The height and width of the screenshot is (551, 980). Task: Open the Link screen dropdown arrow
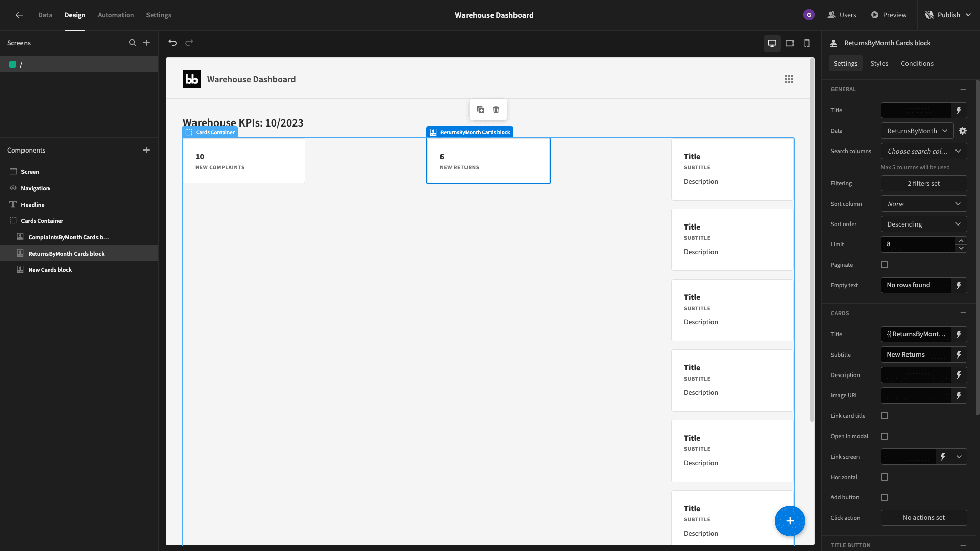coord(959,457)
